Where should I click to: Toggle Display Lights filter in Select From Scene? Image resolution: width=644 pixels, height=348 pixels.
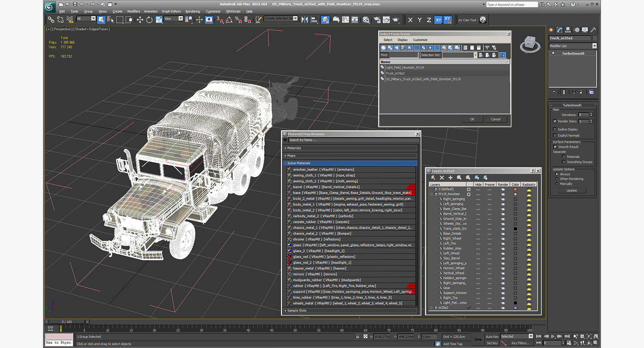(396, 47)
